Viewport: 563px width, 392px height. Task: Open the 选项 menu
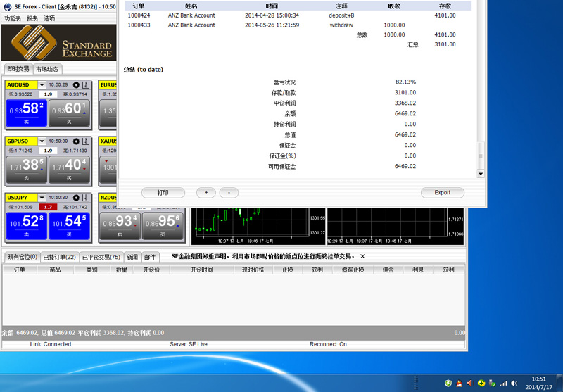click(49, 18)
